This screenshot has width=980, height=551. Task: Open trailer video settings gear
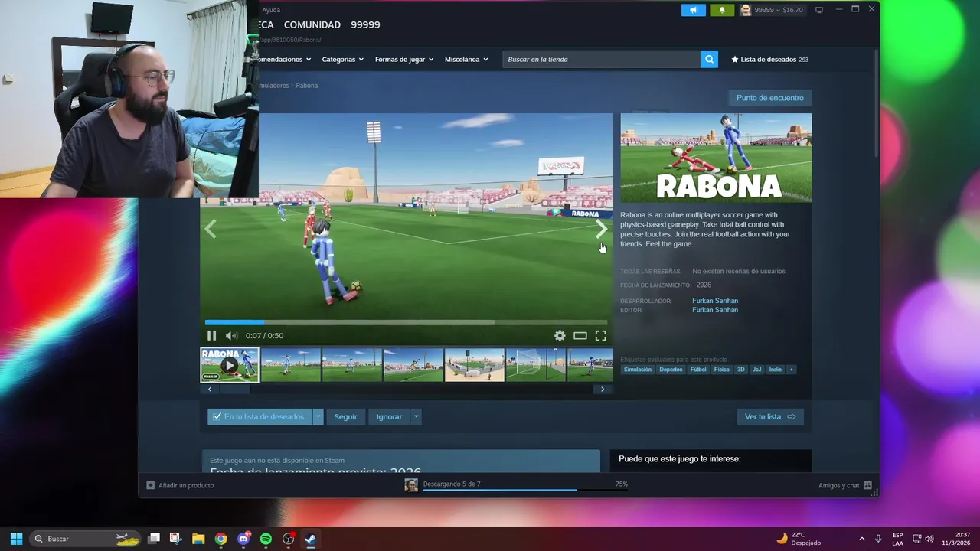tap(560, 335)
